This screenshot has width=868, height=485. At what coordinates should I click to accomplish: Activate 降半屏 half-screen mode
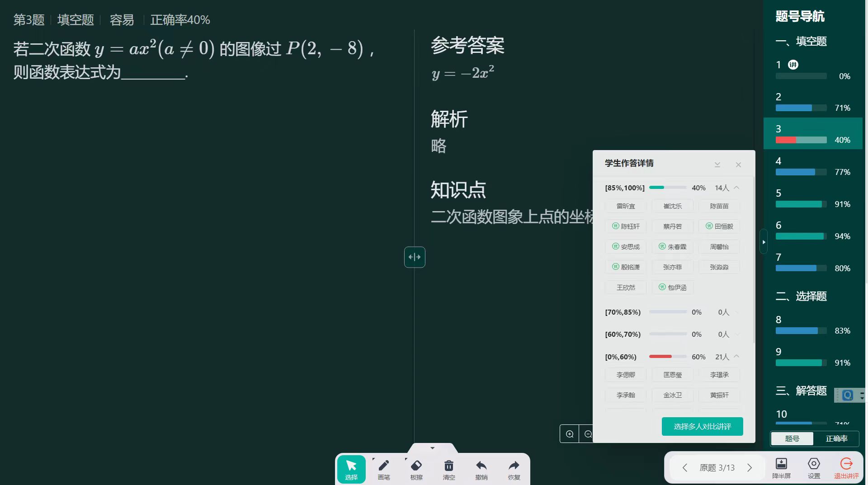782,468
